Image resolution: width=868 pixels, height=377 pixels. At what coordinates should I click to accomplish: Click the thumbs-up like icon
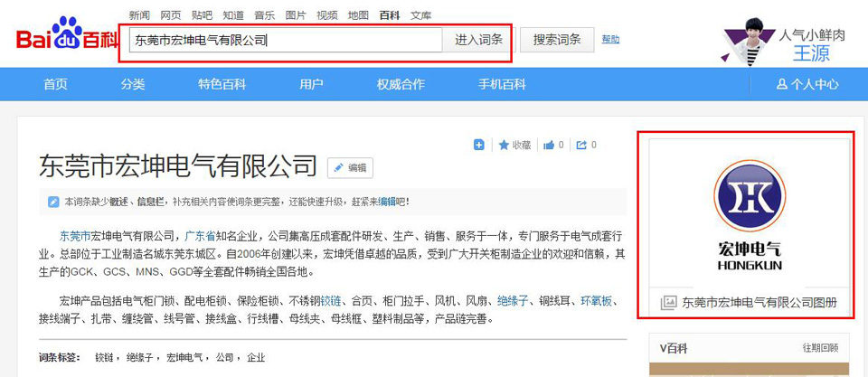pyautogui.click(x=549, y=145)
